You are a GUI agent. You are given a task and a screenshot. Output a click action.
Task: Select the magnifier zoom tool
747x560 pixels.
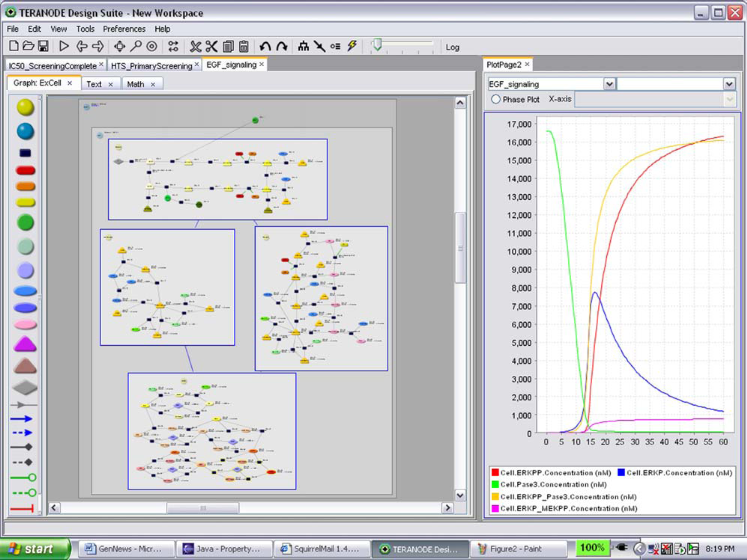tap(136, 46)
